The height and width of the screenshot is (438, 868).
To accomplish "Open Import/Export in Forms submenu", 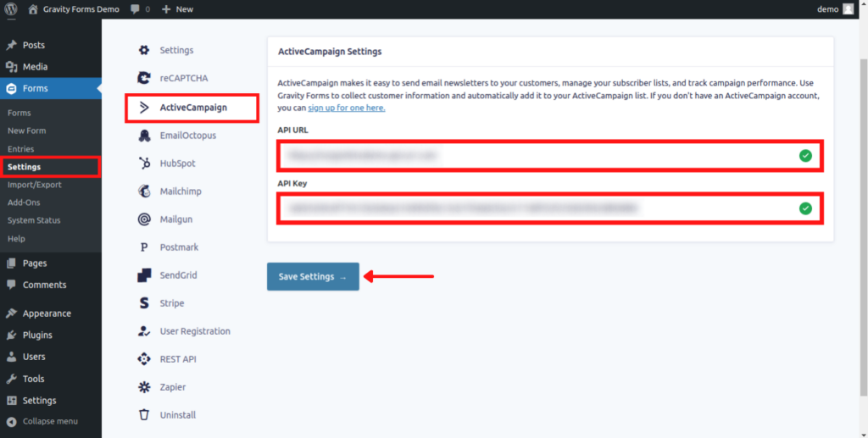I will pyautogui.click(x=34, y=185).
